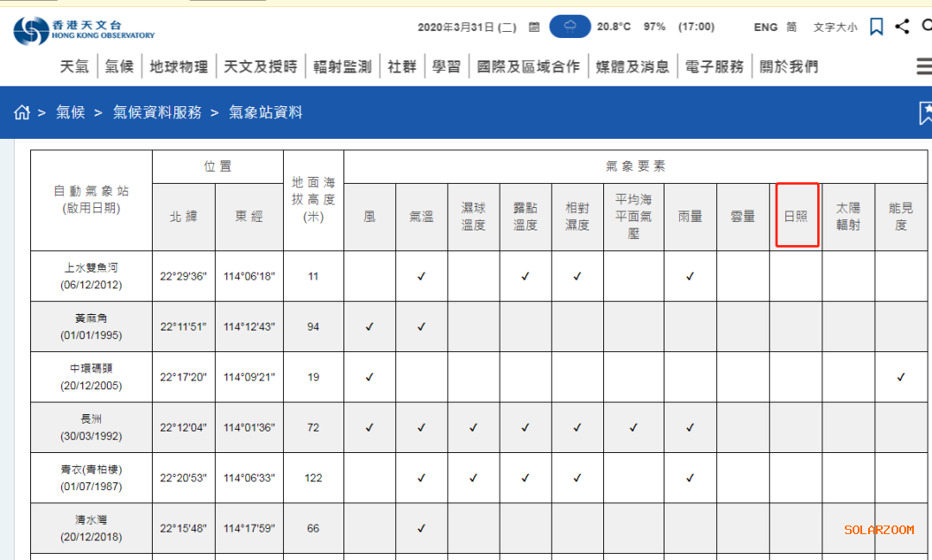Viewport: 932px width, 560px height.
Task: Expand the 電子服務 menu
Action: 715,66
